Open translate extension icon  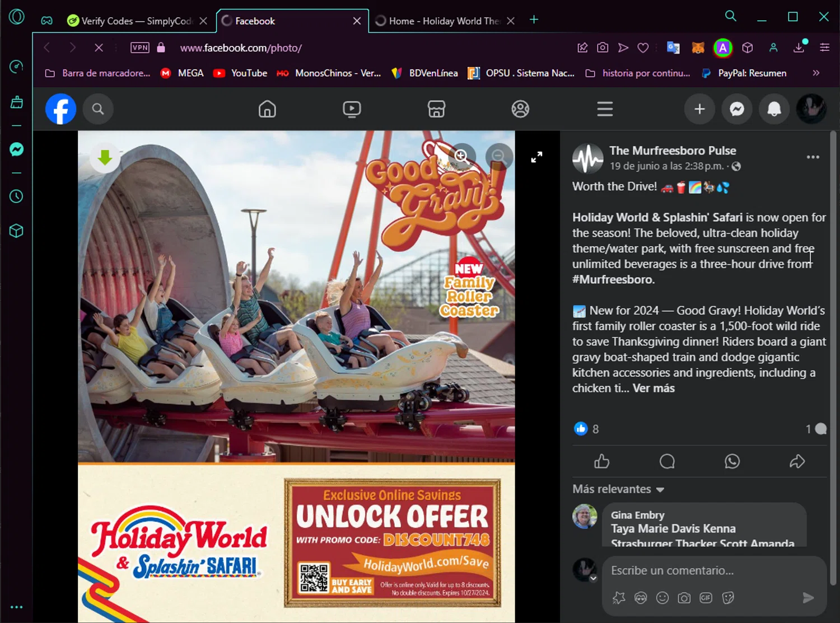pyautogui.click(x=673, y=48)
